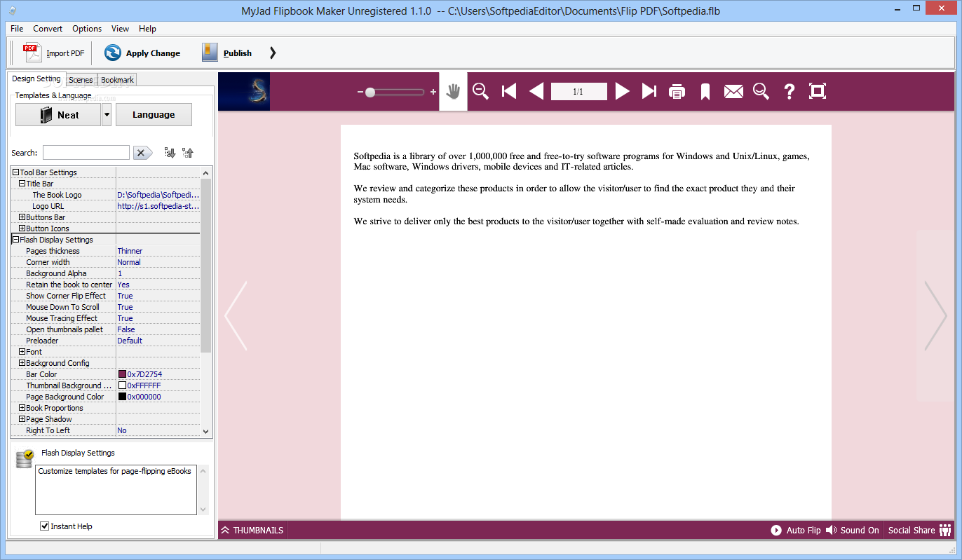Go to next page arrow
The width and height of the screenshot is (962, 560).
[622, 91]
